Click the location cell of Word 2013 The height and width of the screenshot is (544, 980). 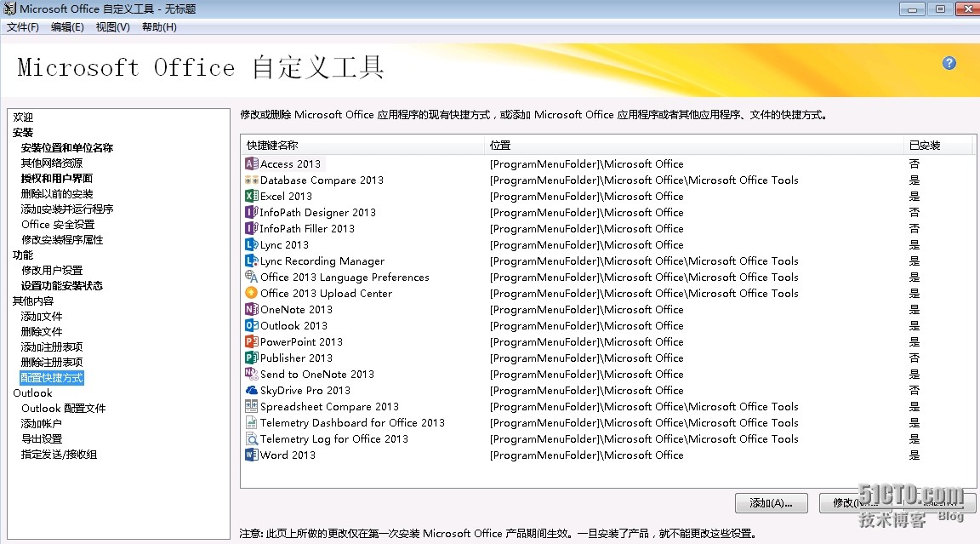click(x=587, y=455)
